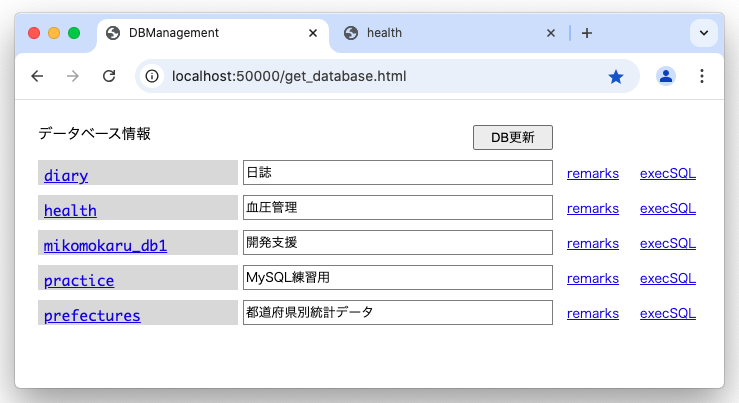
Task: Open execSQL for mikomokaru_db1 database
Action: click(667, 243)
